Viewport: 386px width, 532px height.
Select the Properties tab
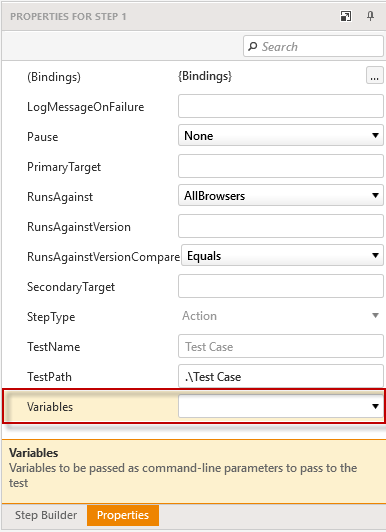pyautogui.click(x=123, y=515)
